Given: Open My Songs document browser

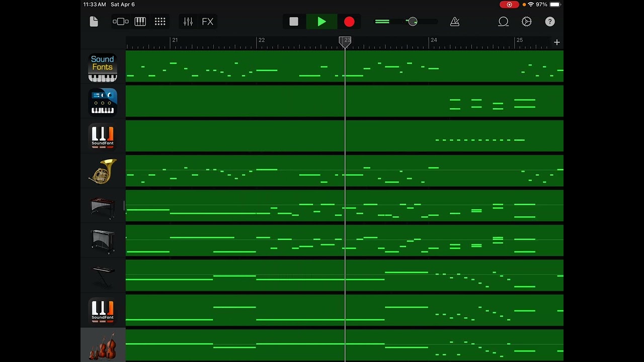Looking at the screenshot, I should pyautogui.click(x=94, y=22).
